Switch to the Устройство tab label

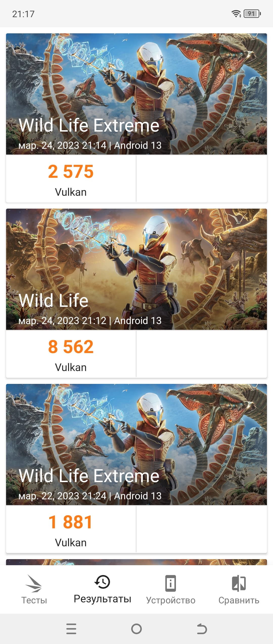(171, 600)
